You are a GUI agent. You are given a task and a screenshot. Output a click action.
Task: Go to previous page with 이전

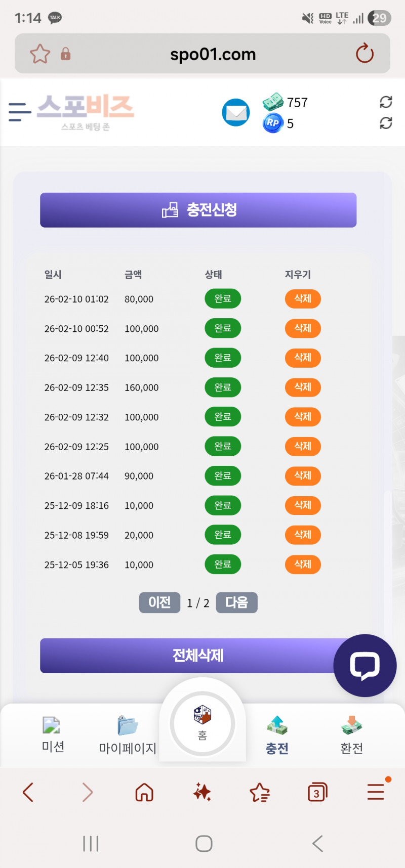pos(159,602)
